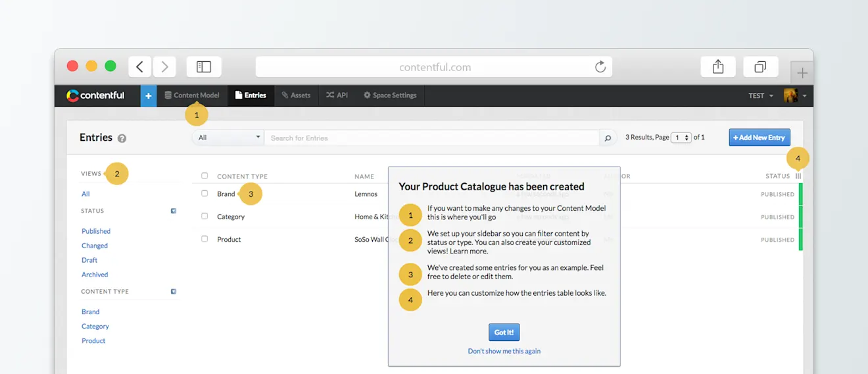Open the All content type filter dropdown

point(228,138)
